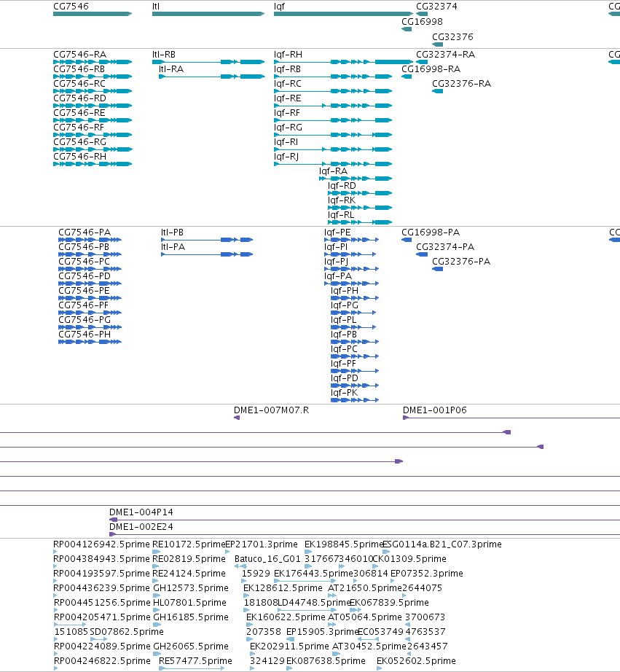Select EST EK202911.5prime
620x672 pixels.
click(252, 654)
